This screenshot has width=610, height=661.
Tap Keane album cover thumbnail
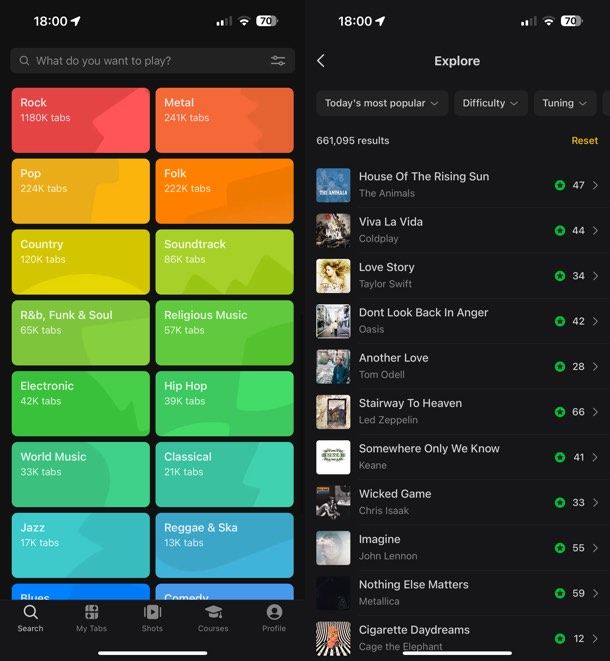tap(333, 457)
